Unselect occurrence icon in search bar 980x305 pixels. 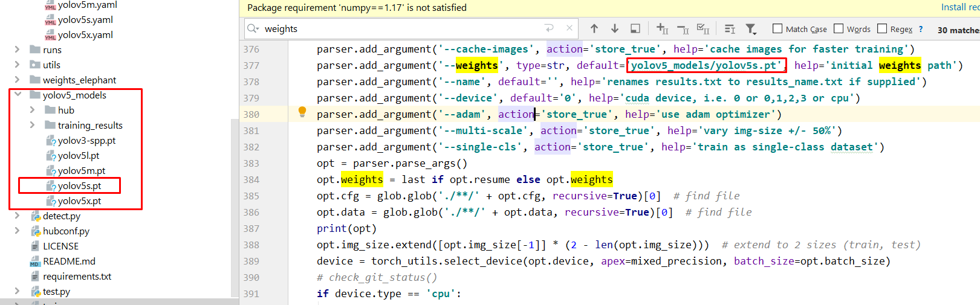pyautogui.click(x=683, y=28)
